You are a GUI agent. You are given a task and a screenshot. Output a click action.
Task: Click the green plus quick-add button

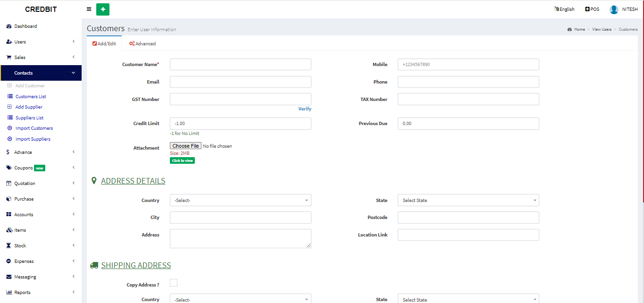[103, 9]
